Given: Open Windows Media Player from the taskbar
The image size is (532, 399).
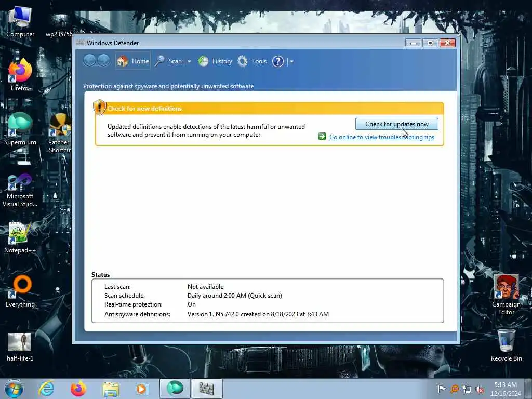Looking at the screenshot, I should [141, 389].
